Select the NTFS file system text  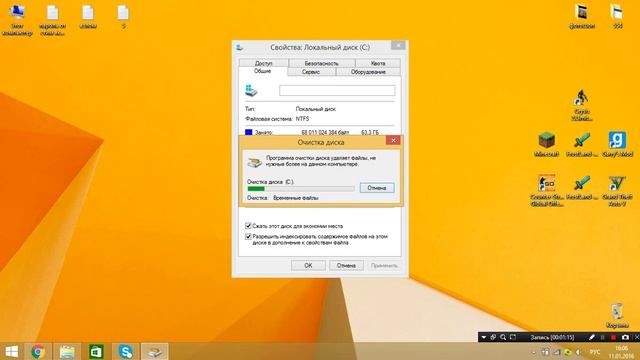pos(302,119)
